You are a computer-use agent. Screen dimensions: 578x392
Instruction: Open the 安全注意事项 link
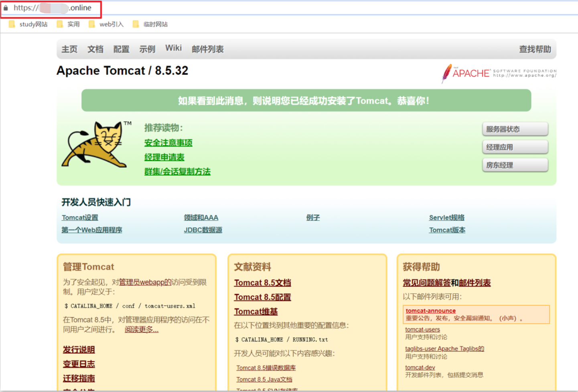click(x=168, y=143)
